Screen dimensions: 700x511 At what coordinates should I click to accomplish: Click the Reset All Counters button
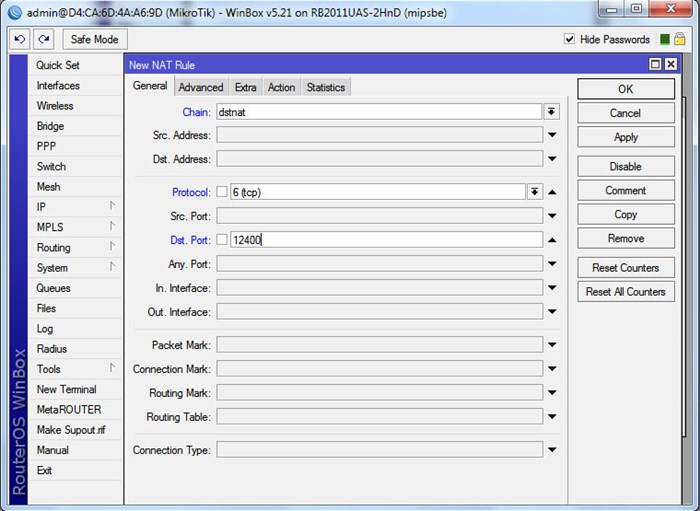626,291
